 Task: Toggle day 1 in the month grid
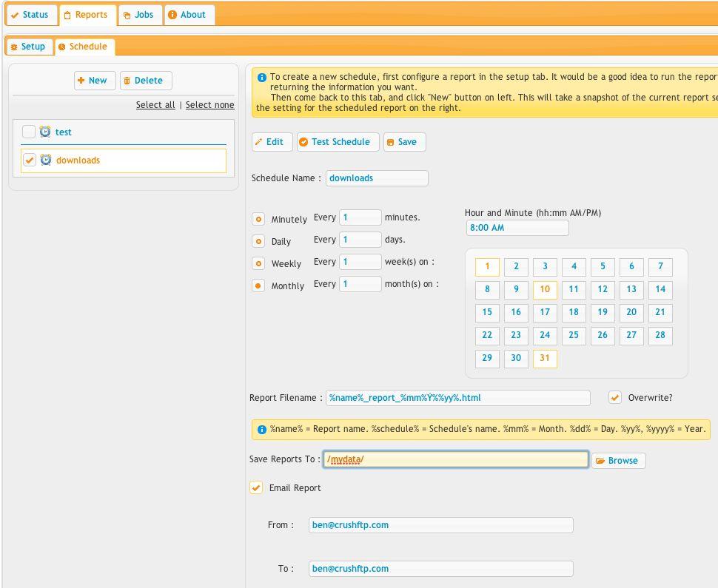[487, 267]
